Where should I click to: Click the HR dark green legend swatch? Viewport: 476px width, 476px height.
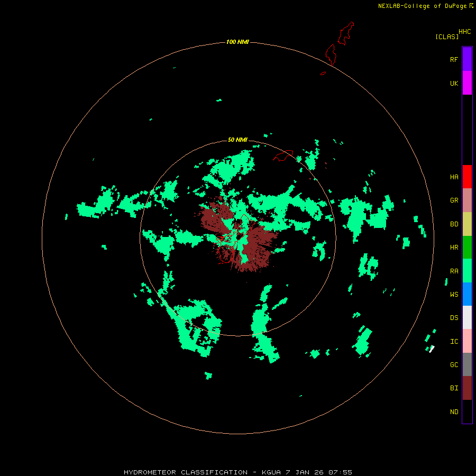[467, 248]
